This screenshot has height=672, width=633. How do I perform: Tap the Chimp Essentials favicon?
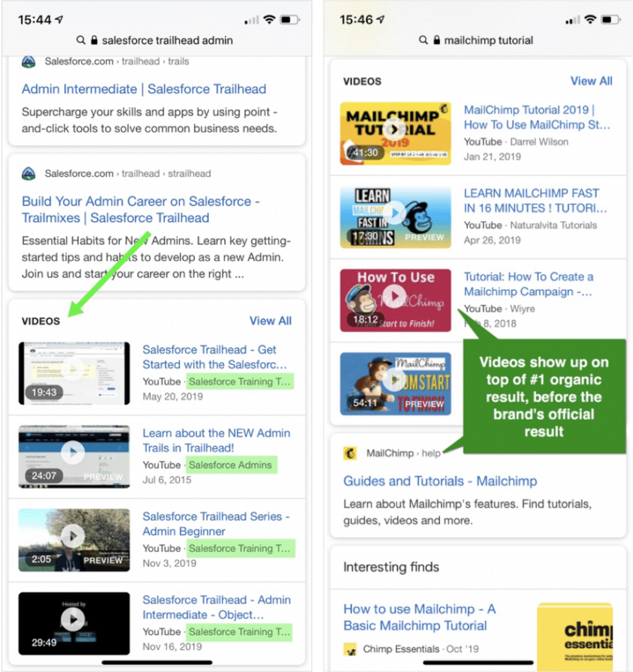(351, 650)
